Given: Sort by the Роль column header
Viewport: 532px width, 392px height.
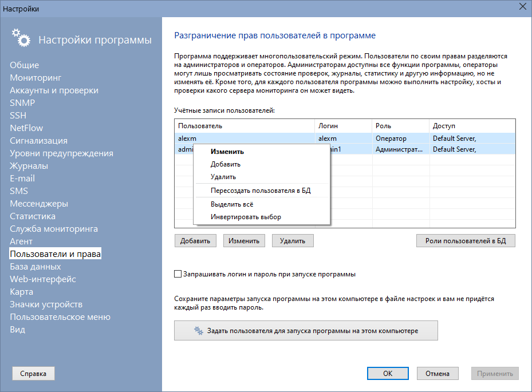Looking at the screenshot, I should point(400,126).
